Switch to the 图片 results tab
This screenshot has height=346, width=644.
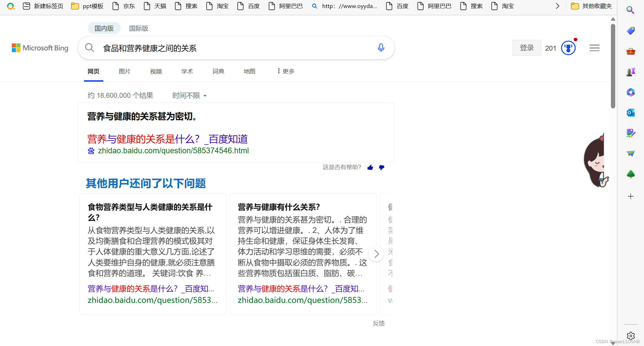[x=125, y=71]
